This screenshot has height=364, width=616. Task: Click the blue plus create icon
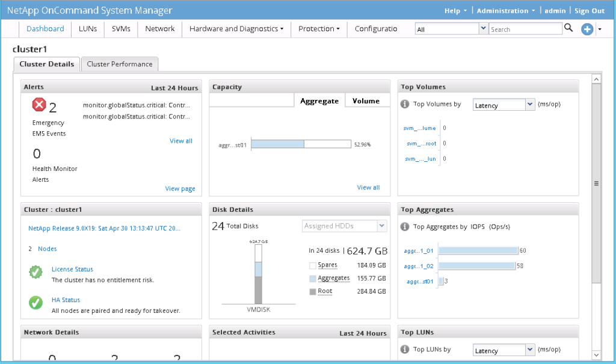click(587, 29)
